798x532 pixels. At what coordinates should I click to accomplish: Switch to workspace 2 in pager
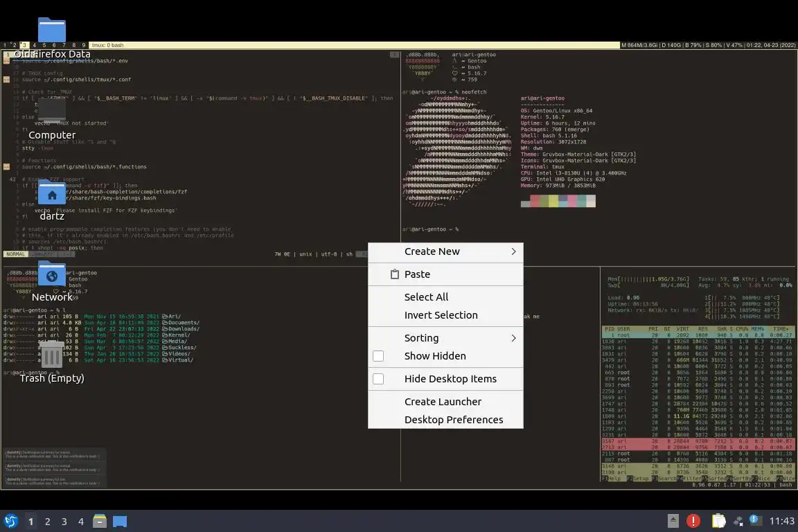[x=47, y=522]
